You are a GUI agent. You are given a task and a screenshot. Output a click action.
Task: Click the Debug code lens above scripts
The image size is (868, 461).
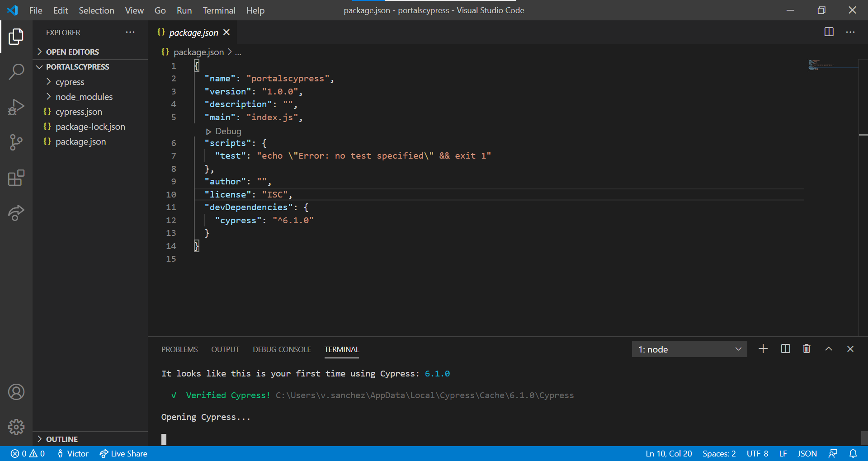[224, 131]
